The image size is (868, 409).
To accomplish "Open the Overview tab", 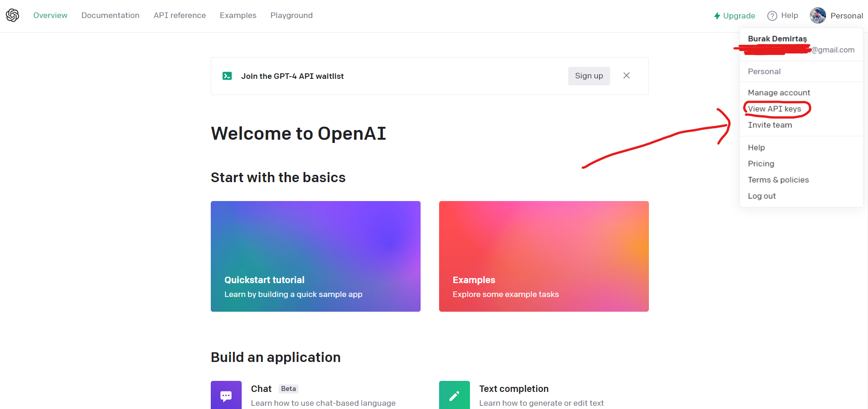I will pyautogui.click(x=50, y=15).
